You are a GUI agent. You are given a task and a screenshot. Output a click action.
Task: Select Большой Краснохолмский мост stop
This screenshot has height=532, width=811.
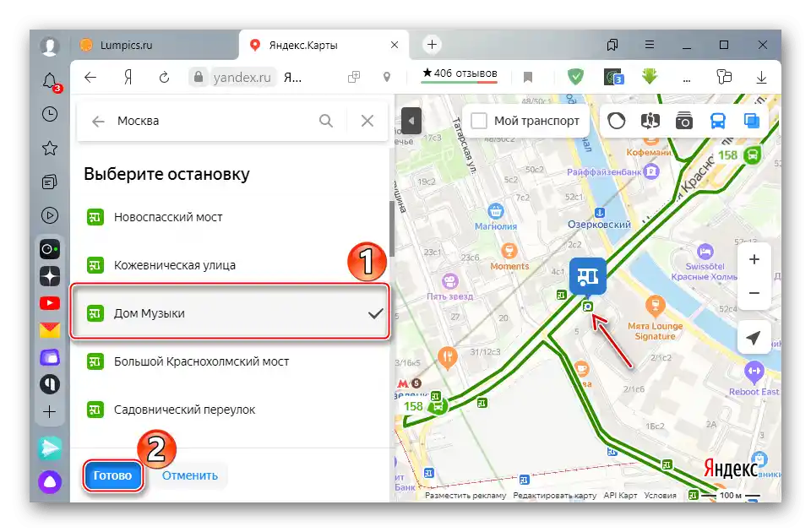(x=230, y=361)
